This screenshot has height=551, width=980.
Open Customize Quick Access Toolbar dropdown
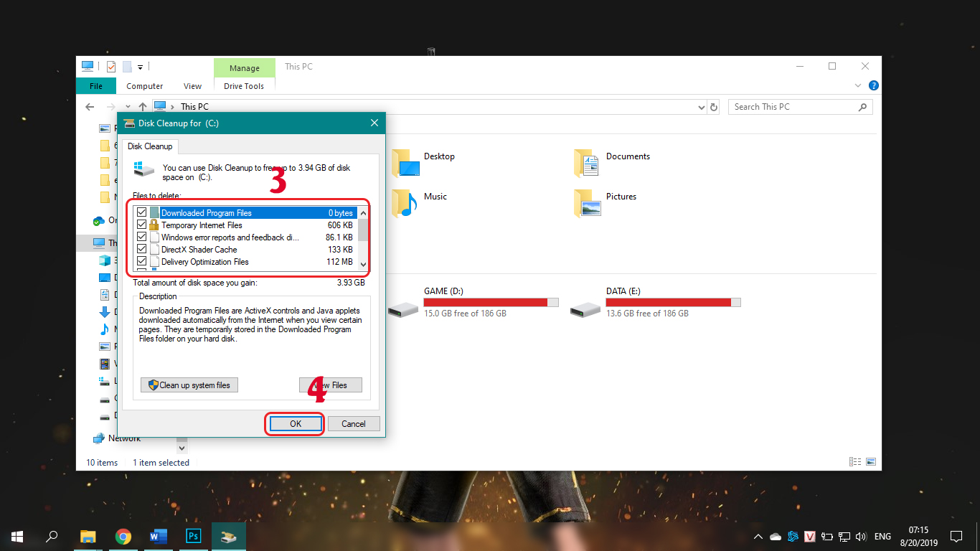[140, 67]
